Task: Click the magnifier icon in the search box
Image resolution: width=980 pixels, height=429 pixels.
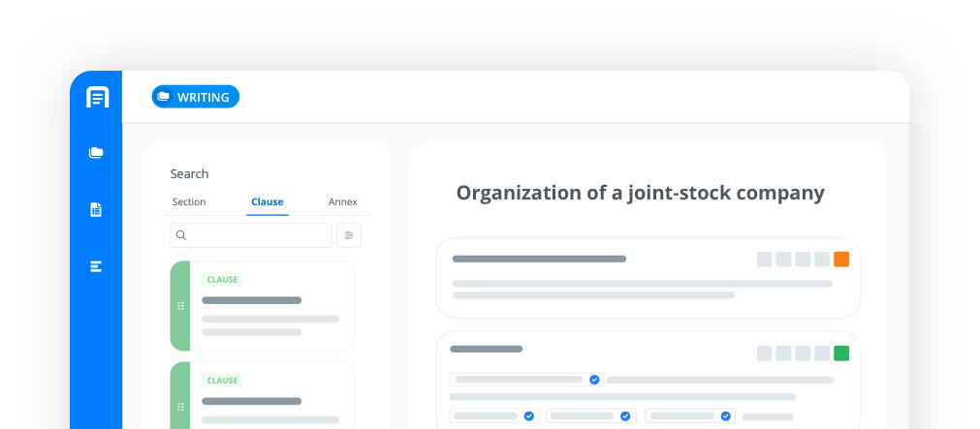Action: pos(181,235)
